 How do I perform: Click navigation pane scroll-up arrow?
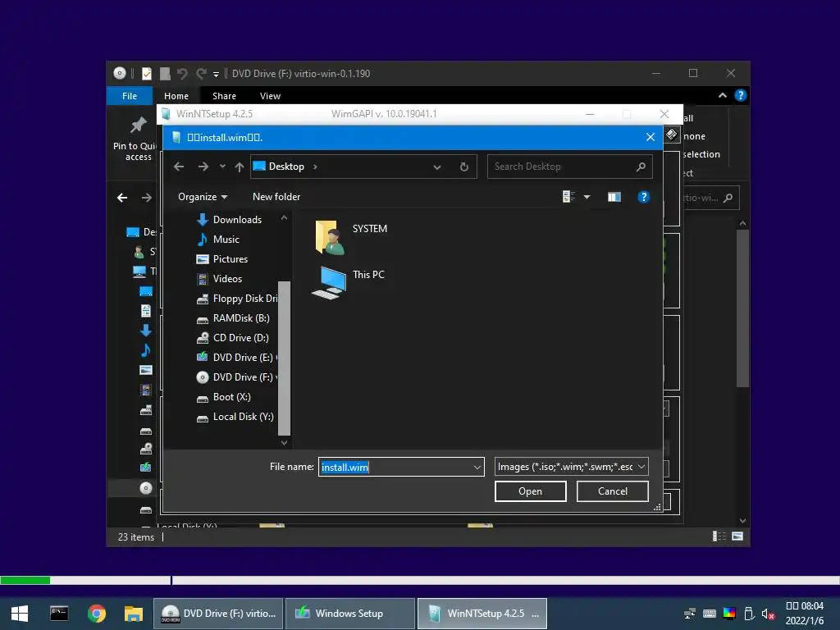point(285,217)
